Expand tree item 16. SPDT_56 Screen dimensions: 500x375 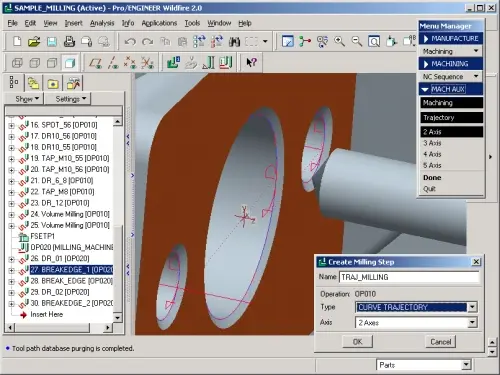(11, 126)
